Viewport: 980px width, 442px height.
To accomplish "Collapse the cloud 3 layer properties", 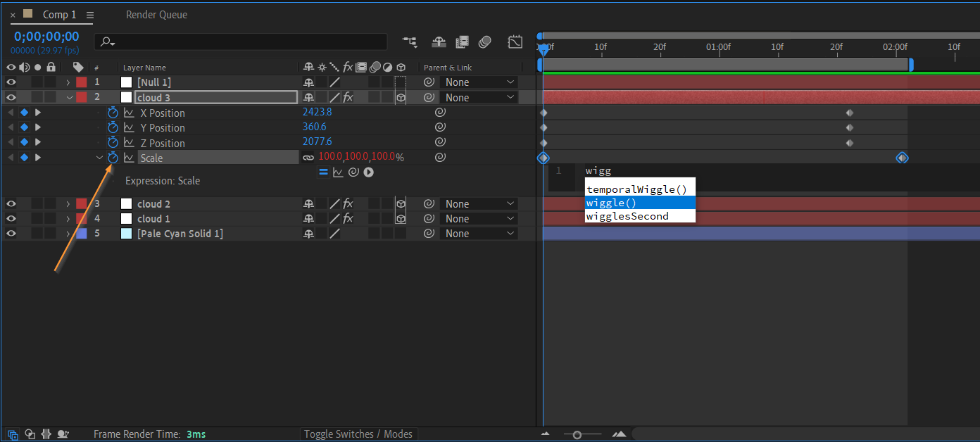I will click(x=69, y=98).
